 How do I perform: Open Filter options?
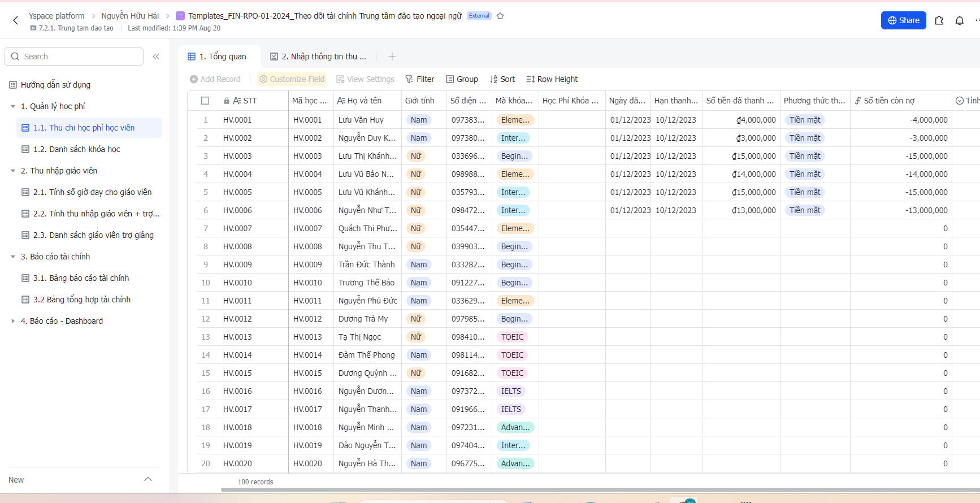[x=420, y=79]
